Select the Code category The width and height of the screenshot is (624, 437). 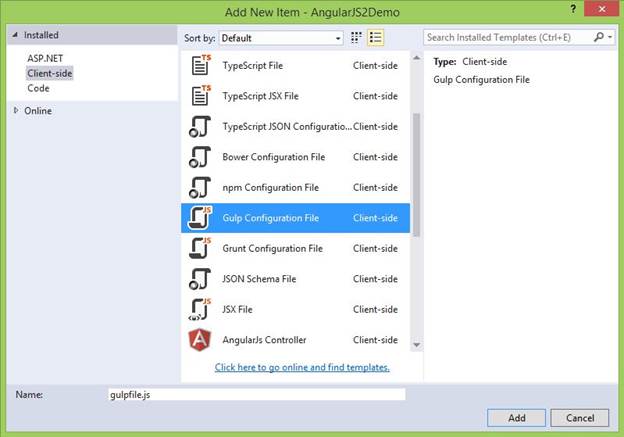coord(38,88)
